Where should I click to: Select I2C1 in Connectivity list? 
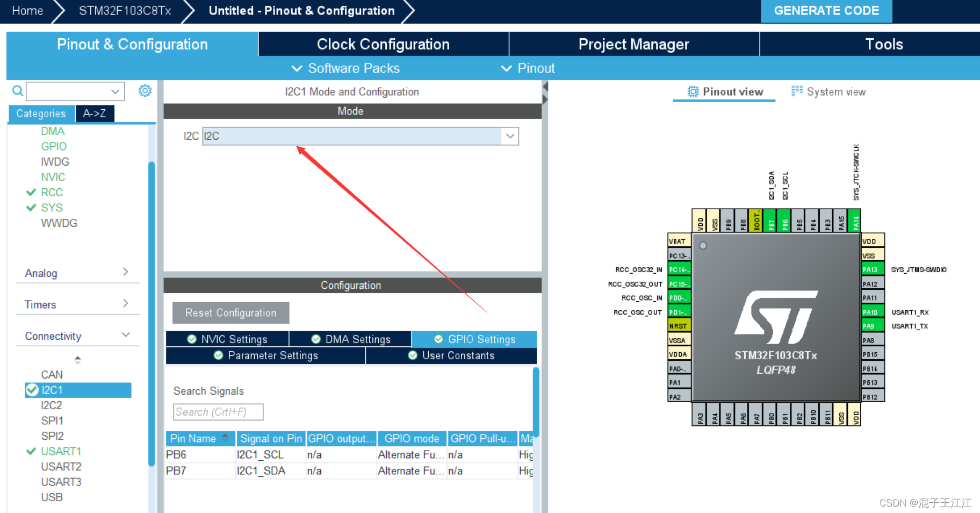click(78, 390)
